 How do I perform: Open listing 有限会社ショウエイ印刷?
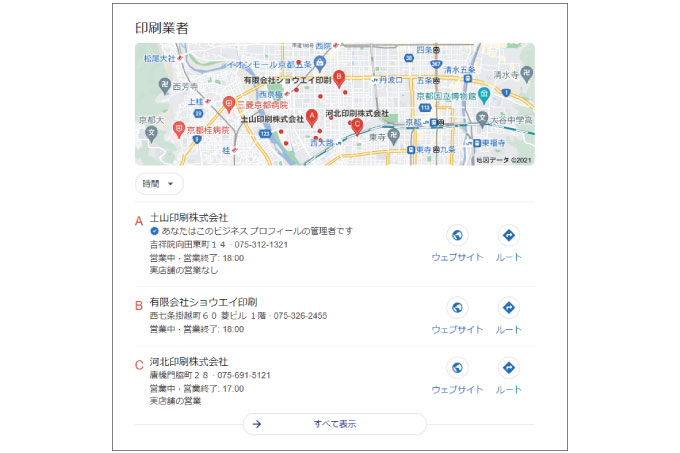pyautogui.click(x=203, y=302)
